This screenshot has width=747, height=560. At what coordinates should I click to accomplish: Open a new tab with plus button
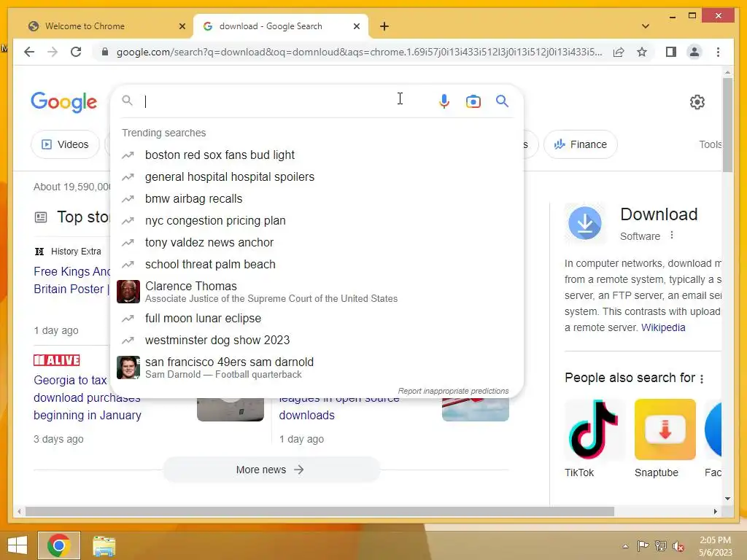pyautogui.click(x=384, y=26)
